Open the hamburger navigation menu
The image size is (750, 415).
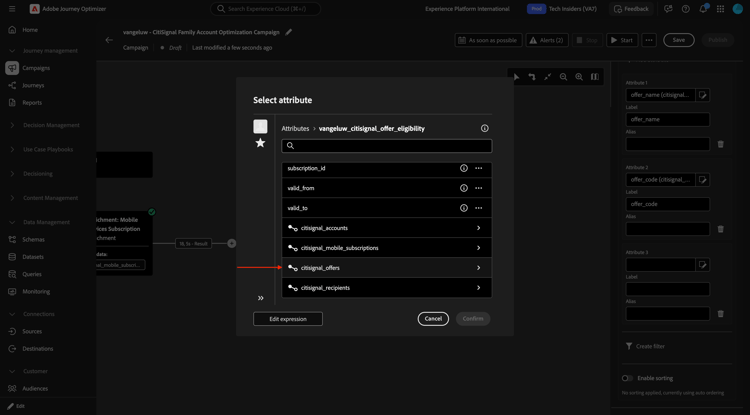12,9
